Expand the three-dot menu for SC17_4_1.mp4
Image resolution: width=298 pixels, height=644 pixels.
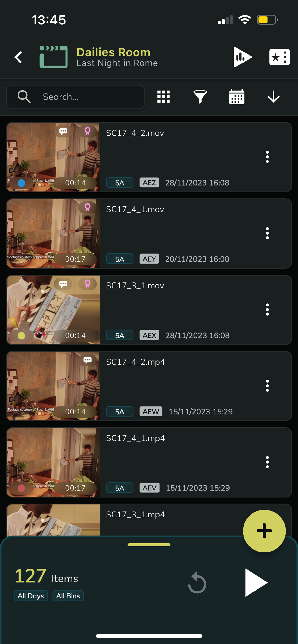pos(267,462)
